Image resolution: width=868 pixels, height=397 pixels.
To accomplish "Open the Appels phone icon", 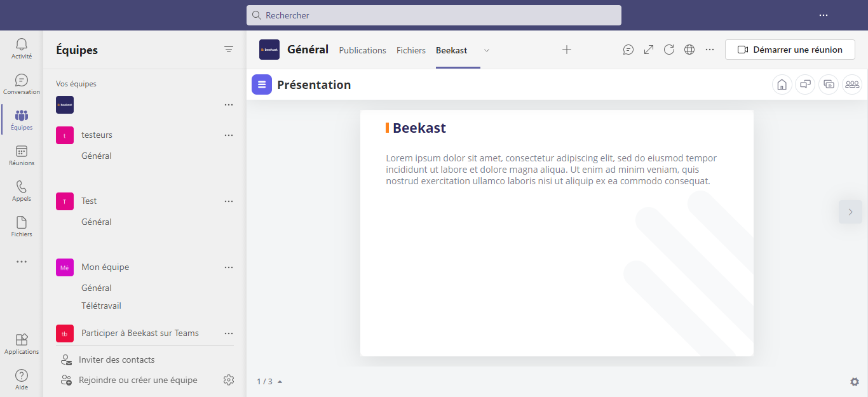I will coord(22,191).
